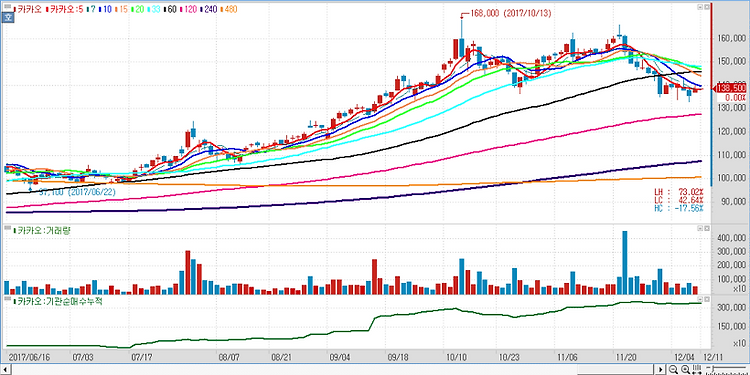Click the 168,000 (2017/10/13) high annotation
The image size is (750, 375).
point(511,14)
